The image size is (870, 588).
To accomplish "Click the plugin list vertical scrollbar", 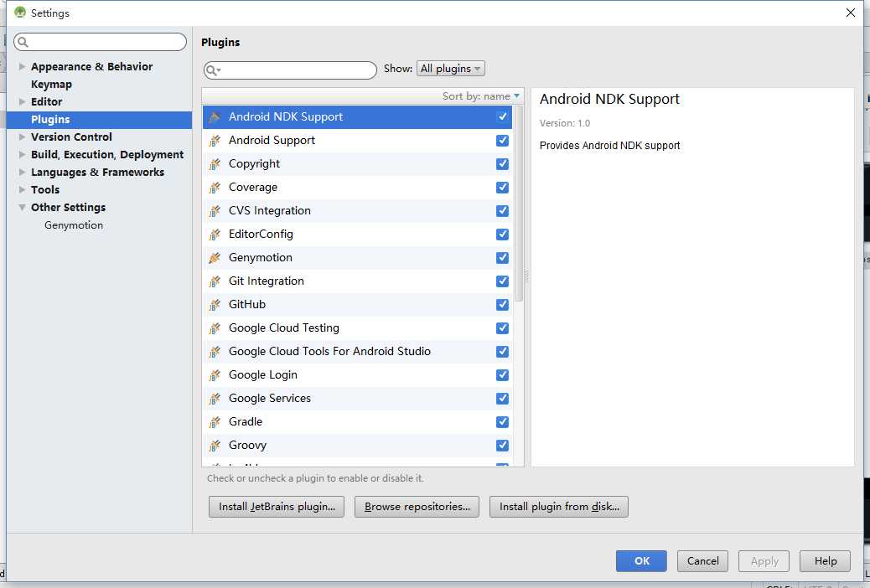I will [x=519, y=204].
